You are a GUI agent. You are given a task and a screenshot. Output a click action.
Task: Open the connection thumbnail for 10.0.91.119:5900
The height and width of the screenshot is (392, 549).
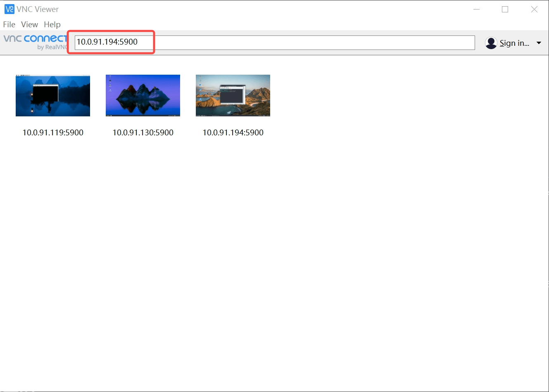52,95
